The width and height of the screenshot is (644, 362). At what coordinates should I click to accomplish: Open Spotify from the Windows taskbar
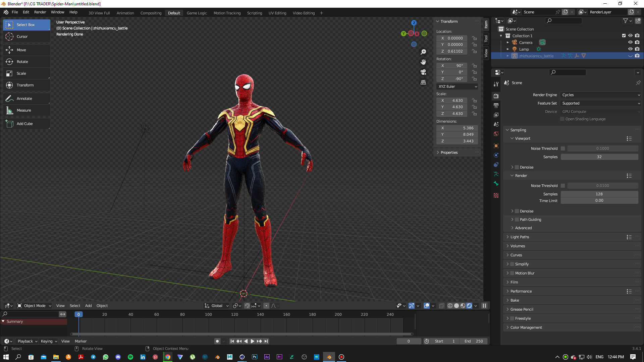tap(130, 357)
